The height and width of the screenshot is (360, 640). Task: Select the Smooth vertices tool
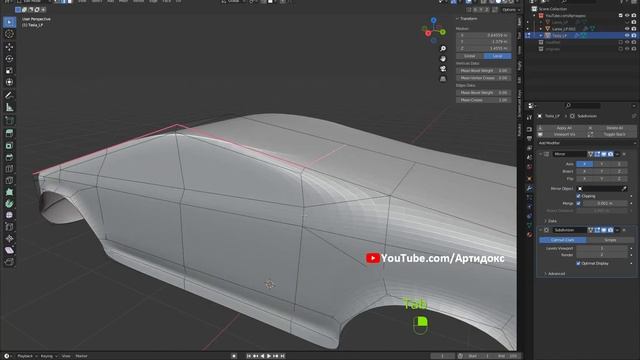[9, 215]
